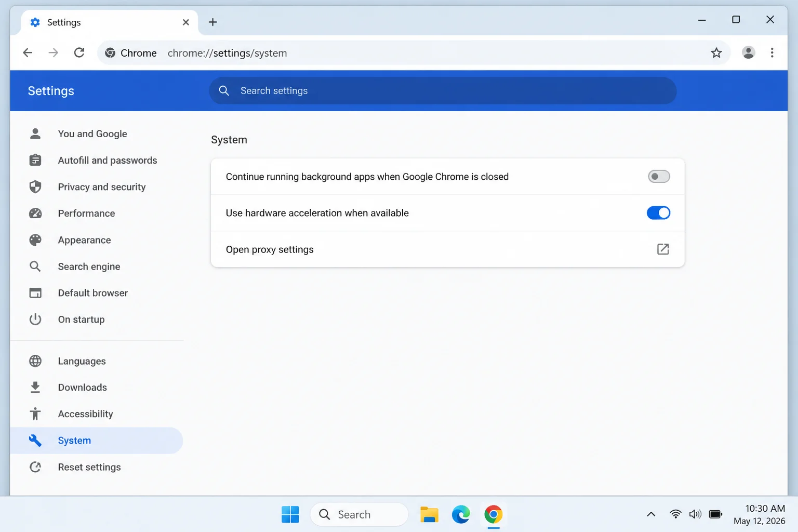The image size is (798, 532).
Task: Show hidden system tray icons
Action: tap(651, 514)
